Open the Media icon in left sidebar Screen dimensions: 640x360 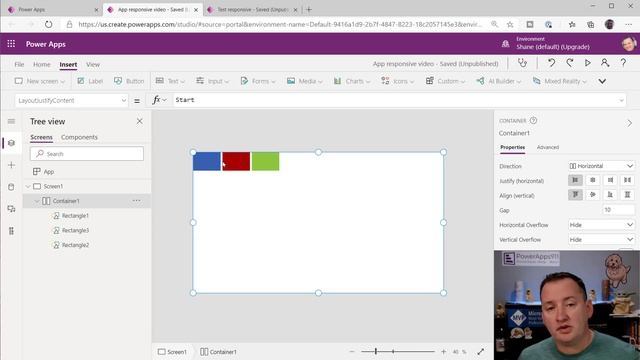tap(11, 209)
